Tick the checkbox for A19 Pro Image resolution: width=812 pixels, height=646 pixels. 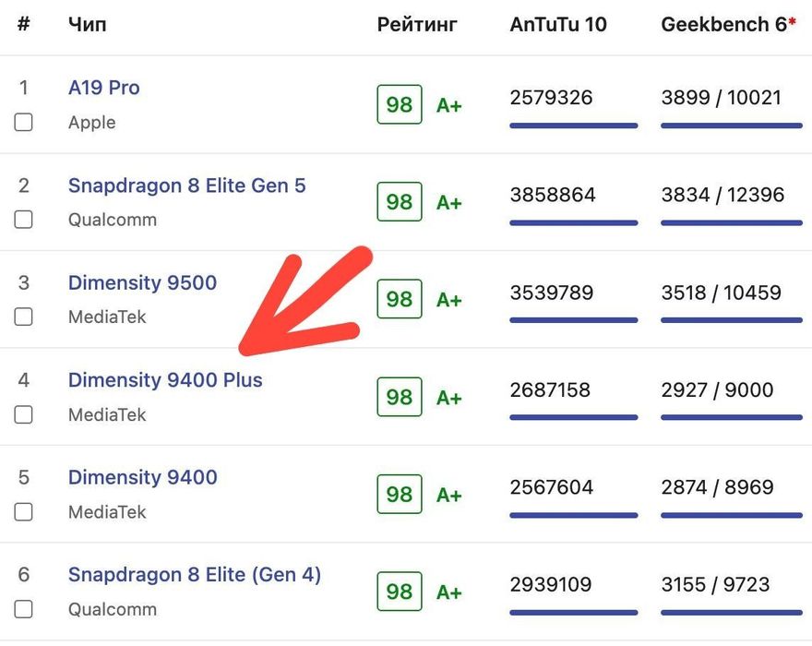[x=23, y=122]
